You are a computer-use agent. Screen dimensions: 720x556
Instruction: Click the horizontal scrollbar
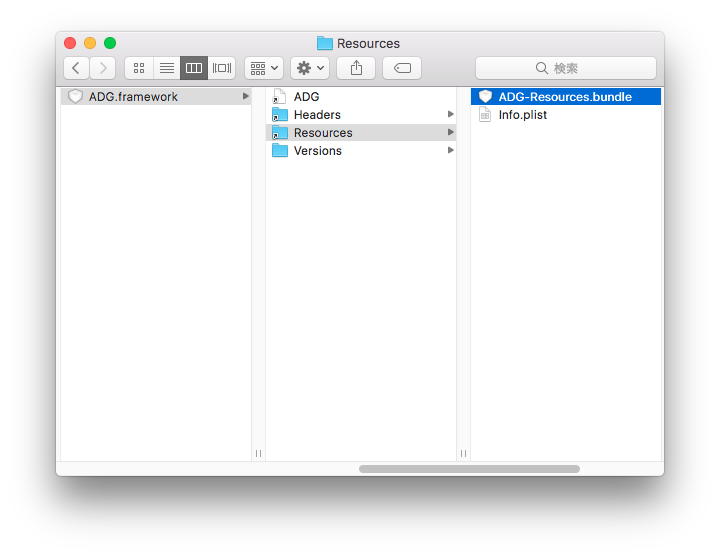(x=469, y=468)
